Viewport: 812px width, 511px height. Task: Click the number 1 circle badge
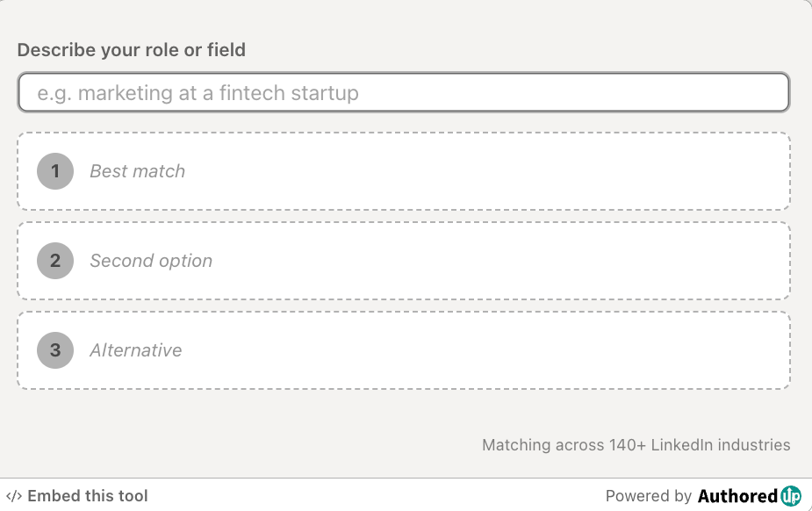click(x=55, y=171)
